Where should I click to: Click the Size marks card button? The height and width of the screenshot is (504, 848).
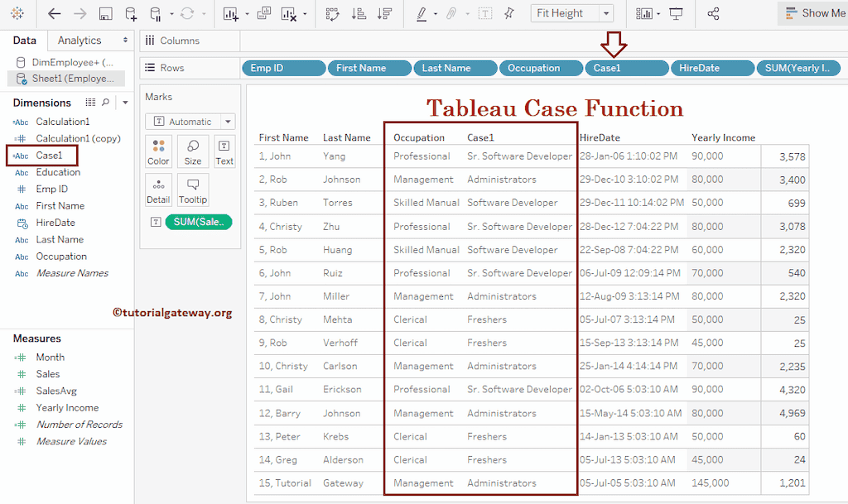tap(193, 151)
